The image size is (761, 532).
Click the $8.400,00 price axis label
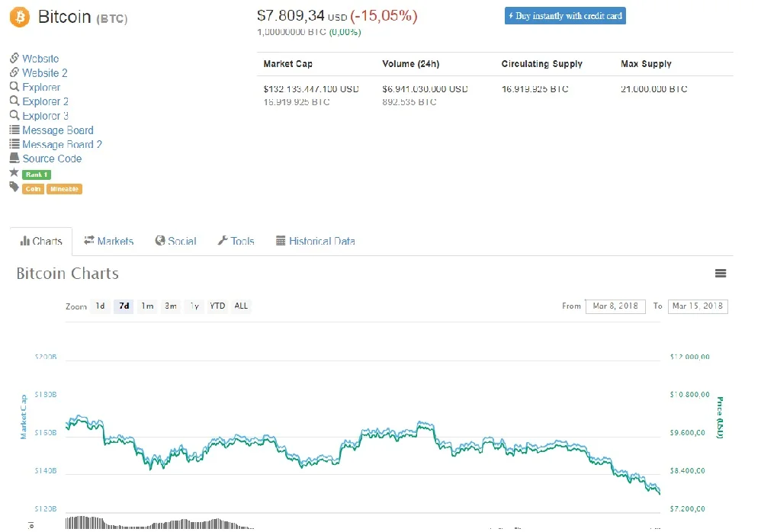pos(687,470)
